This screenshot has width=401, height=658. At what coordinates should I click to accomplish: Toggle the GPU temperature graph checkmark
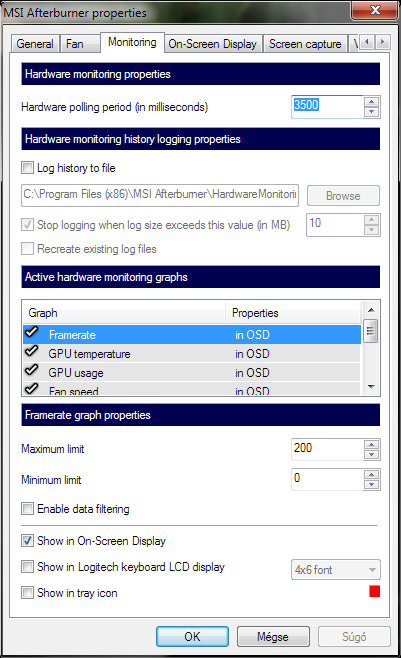[x=31, y=351]
